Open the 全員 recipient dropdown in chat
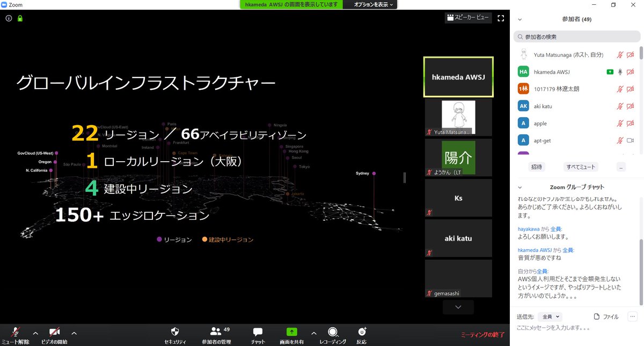 tap(549, 316)
